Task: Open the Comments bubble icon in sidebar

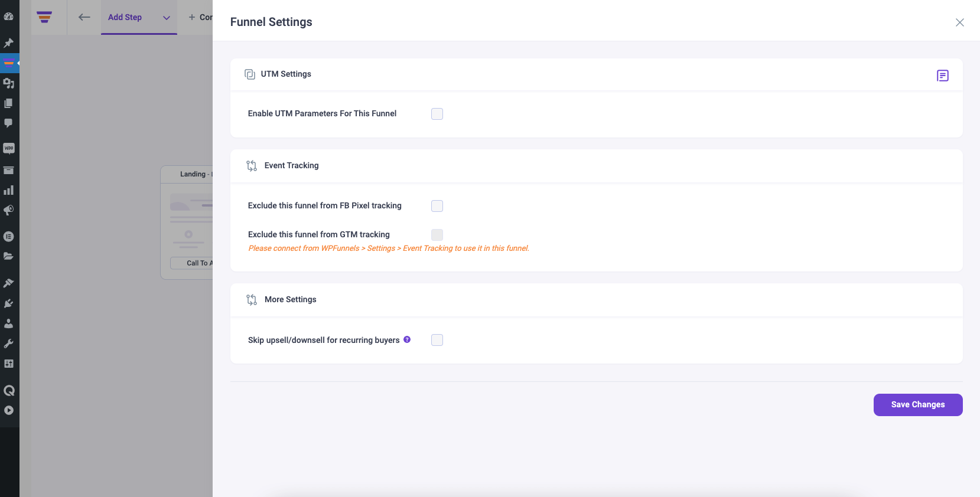Action: pyautogui.click(x=9, y=123)
